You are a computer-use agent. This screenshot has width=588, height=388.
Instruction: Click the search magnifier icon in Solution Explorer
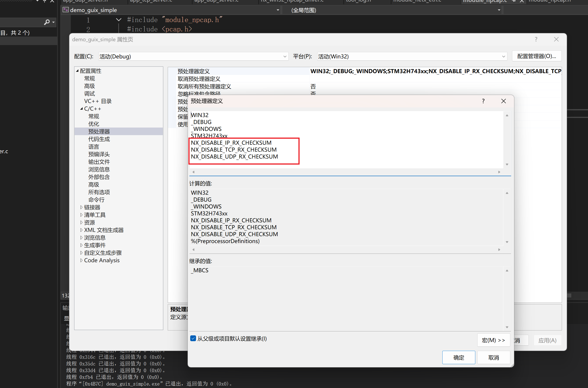pyautogui.click(x=47, y=22)
